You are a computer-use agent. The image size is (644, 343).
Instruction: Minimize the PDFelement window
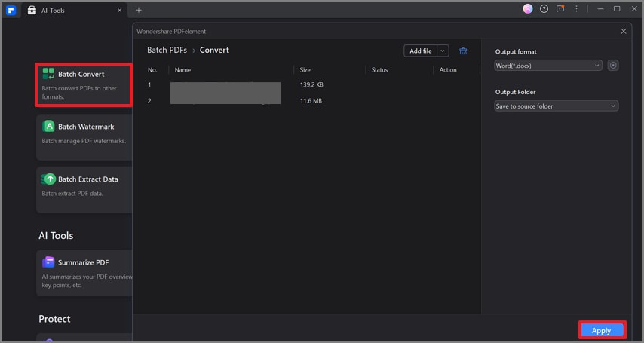point(600,8)
